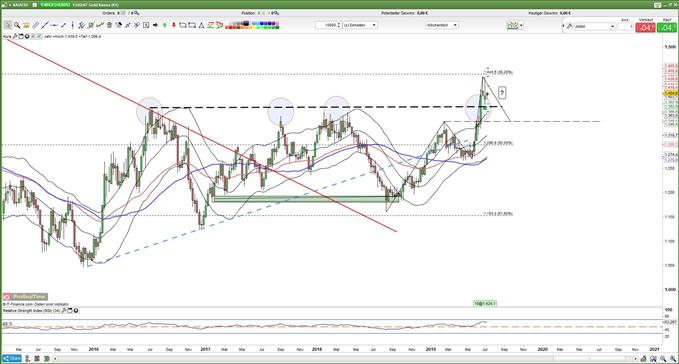Click the blue Share button

point(12,358)
